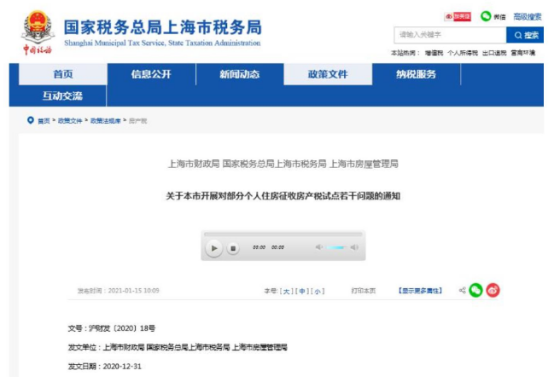Image resolution: width=554 pixels, height=383 pixels.
Task: Click breadcrumb link 政策法规库
Action: (105, 121)
